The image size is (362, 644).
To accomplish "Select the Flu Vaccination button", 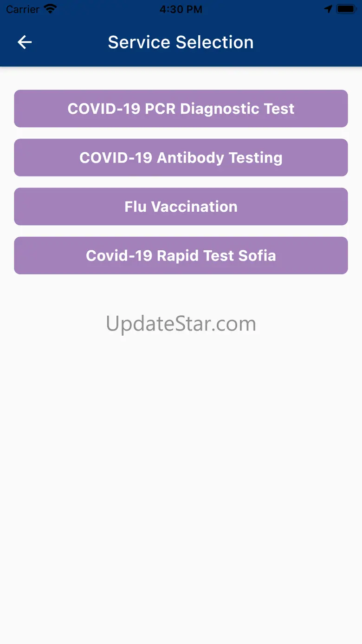I will coord(181,207).
